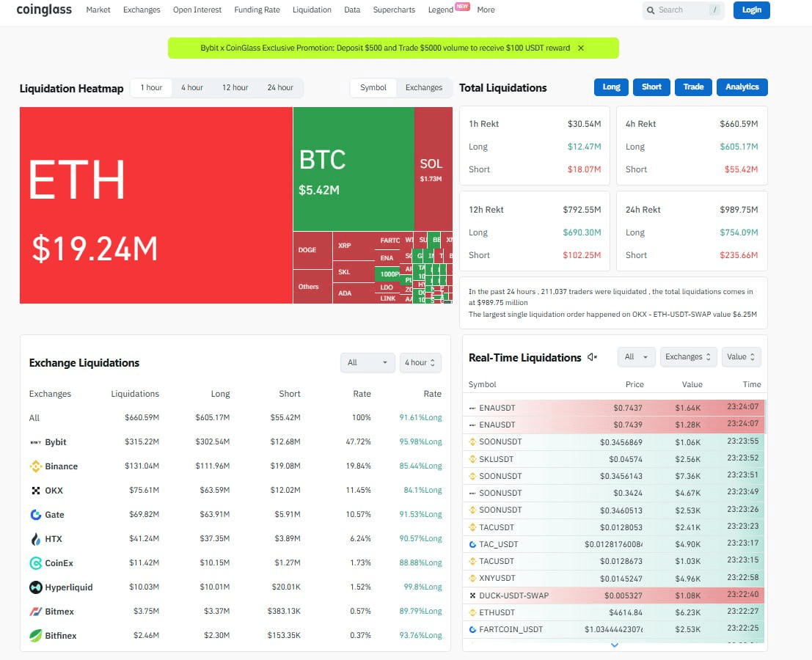Click exchange icon beside XNYUSDT row

[472, 578]
